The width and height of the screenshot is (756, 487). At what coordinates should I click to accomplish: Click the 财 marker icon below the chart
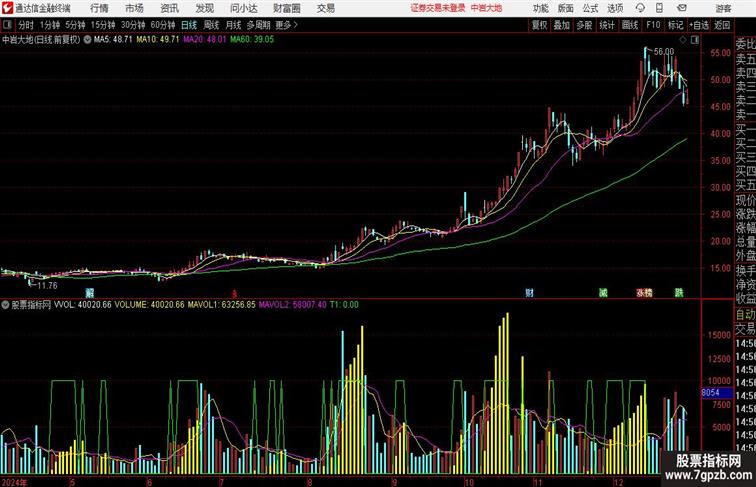[529, 293]
